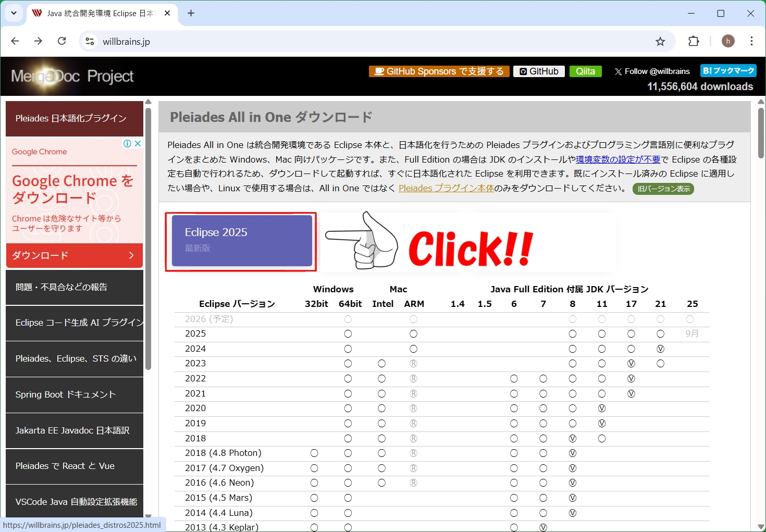
Task: Open the GitHub link button
Action: pos(539,71)
